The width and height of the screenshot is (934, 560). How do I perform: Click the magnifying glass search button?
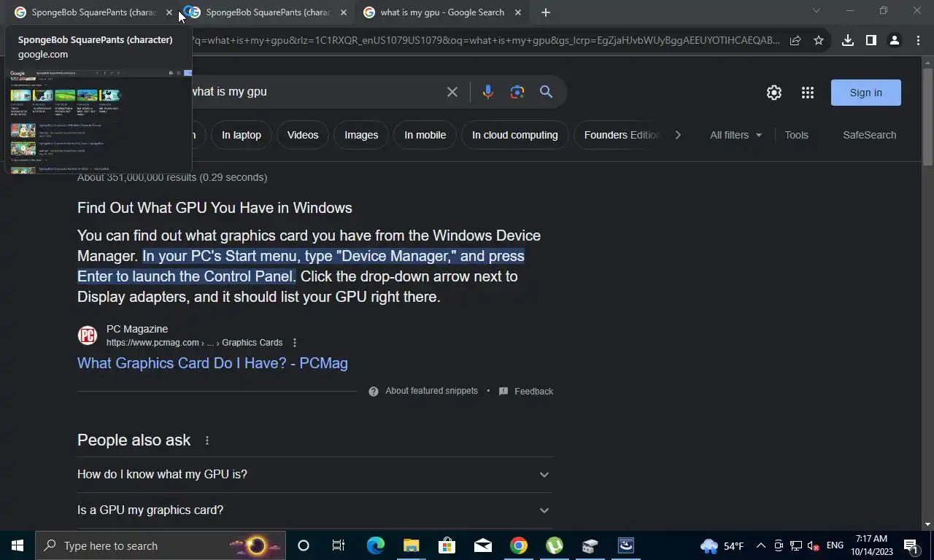(x=546, y=92)
